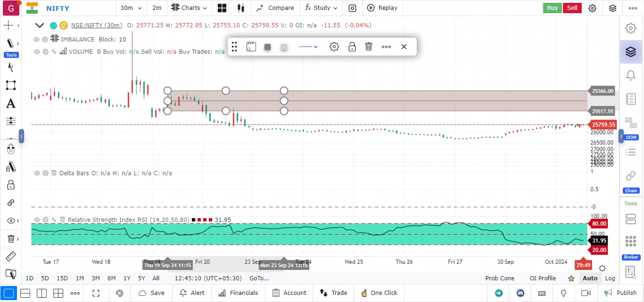Toggle visibility of the RSI indicator

click(x=36, y=220)
